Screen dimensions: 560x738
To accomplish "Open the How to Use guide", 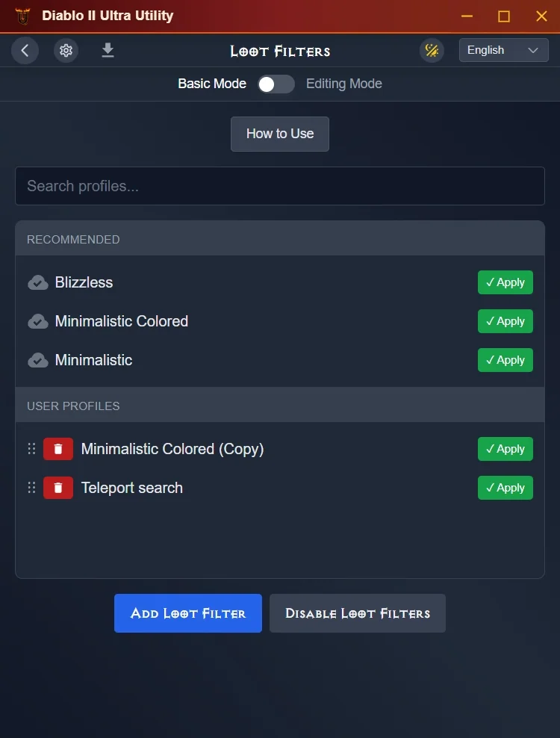I will click(279, 134).
